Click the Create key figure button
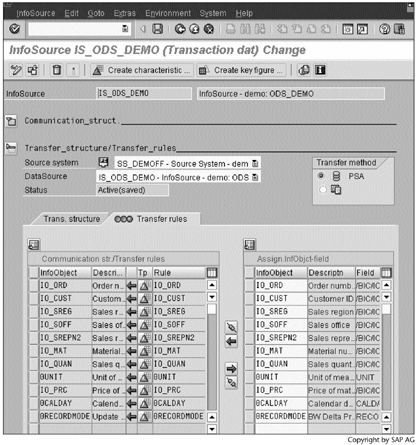 click(x=241, y=70)
